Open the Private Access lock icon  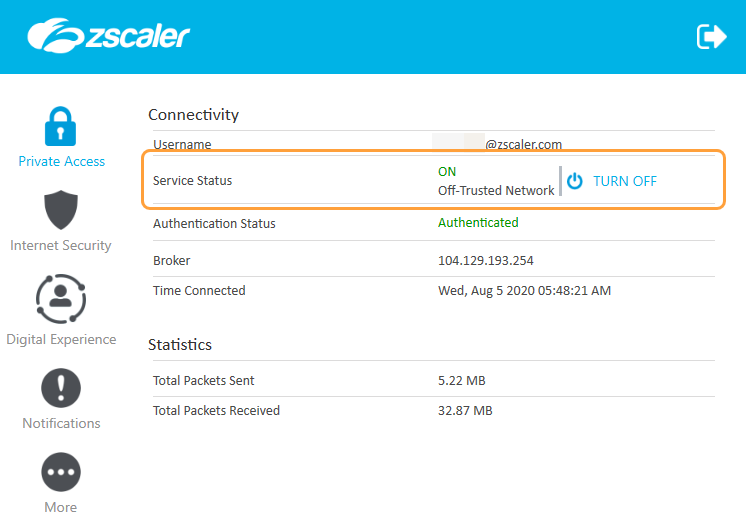pyautogui.click(x=61, y=126)
